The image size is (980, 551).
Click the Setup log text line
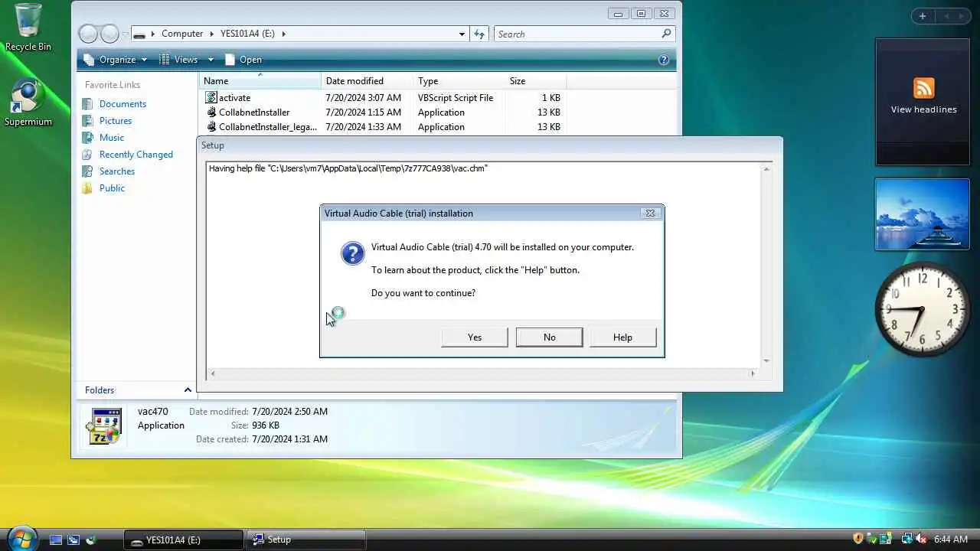click(x=348, y=168)
